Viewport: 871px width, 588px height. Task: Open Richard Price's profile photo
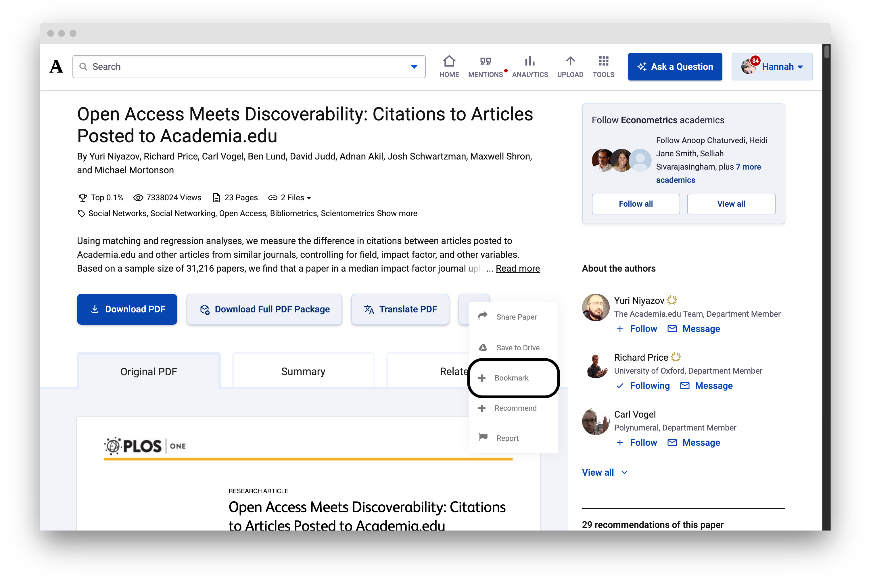tap(596, 365)
